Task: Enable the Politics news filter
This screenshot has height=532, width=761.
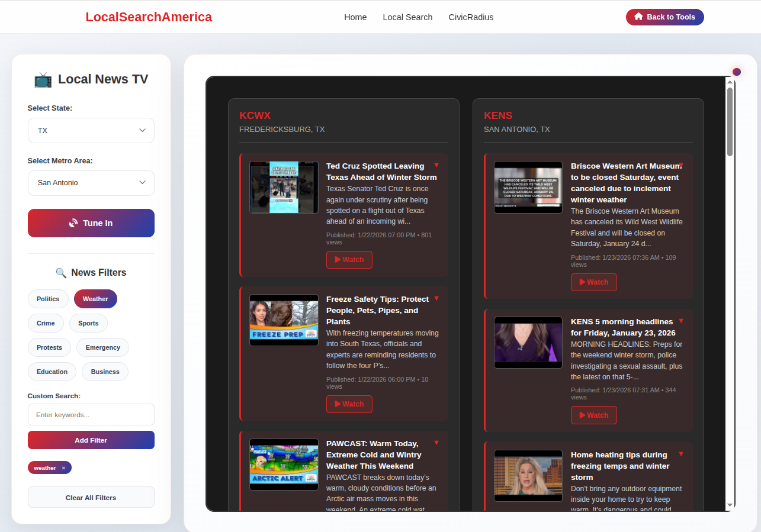Action: coord(48,299)
